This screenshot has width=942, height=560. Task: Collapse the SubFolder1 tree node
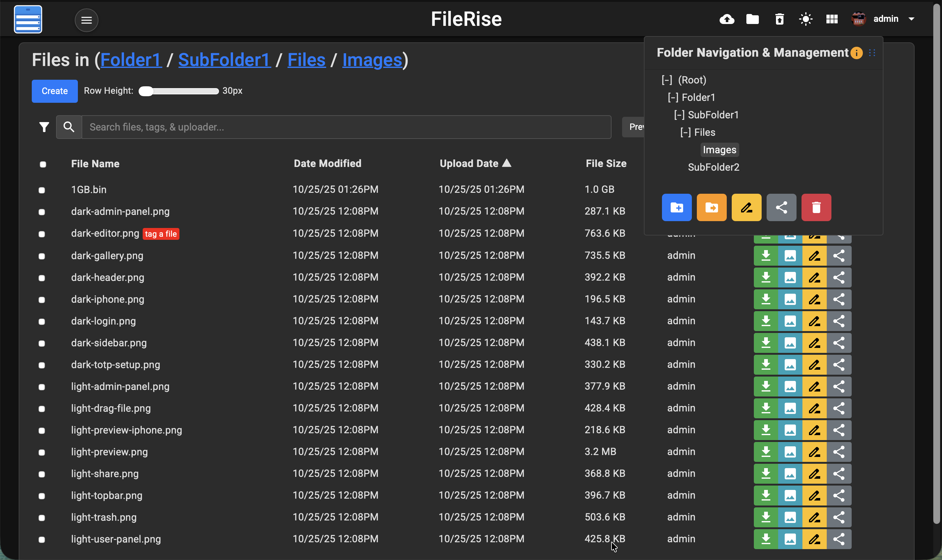pos(679,115)
